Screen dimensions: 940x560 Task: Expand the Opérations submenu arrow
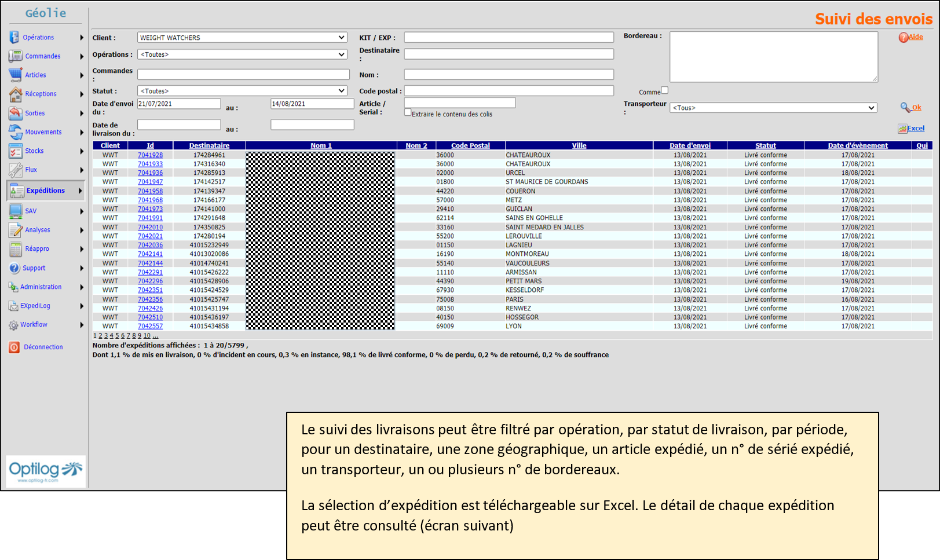pyautogui.click(x=82, y=38)
